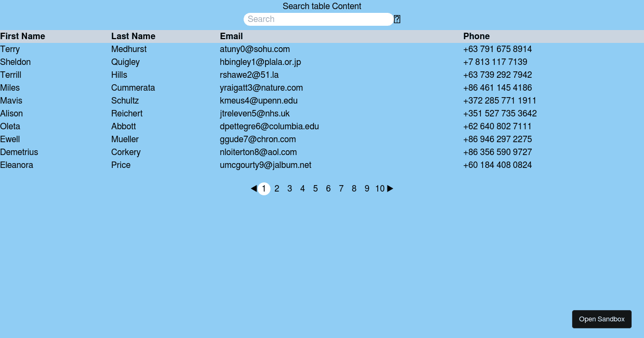Click the Last Name column header

coord(133,36)
